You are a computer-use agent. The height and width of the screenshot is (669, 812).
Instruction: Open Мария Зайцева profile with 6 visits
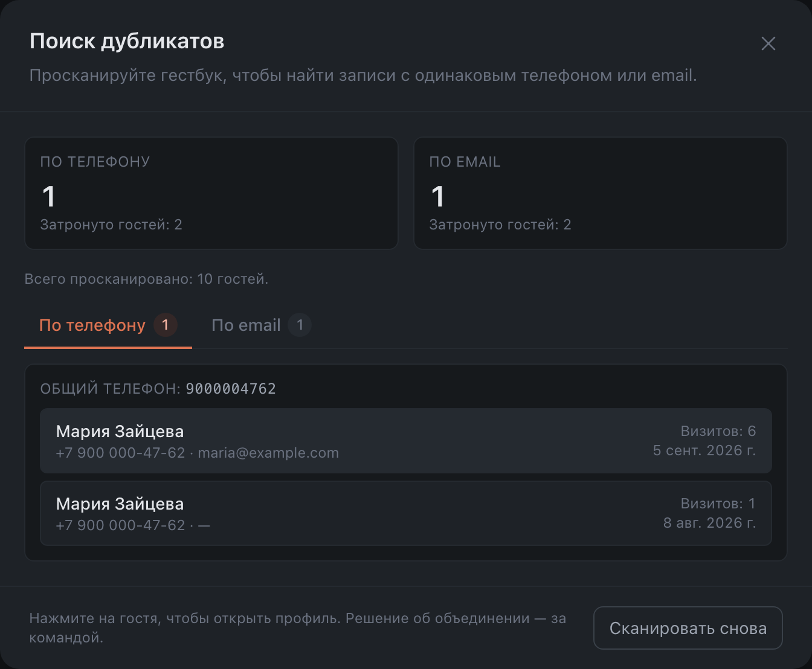[406, 441]
